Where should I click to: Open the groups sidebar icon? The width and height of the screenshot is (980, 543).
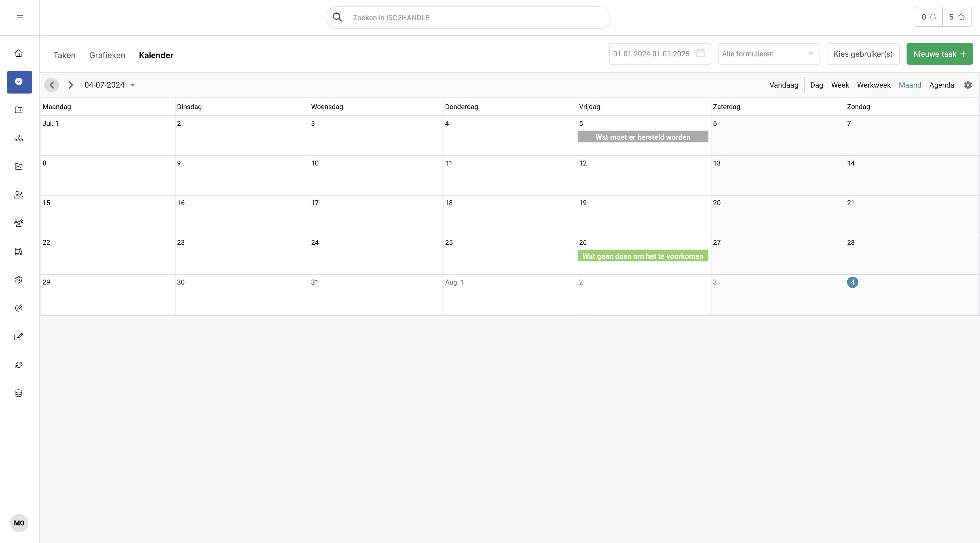[19, 223]
